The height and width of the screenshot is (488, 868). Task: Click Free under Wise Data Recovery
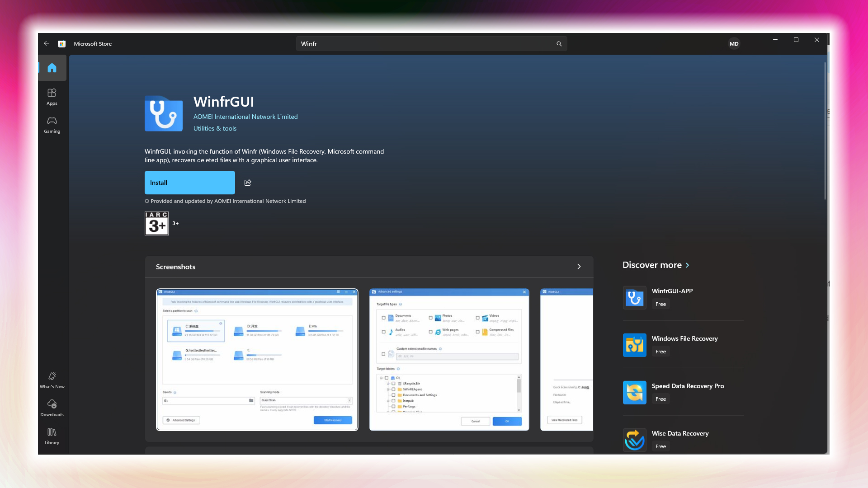(x=661, y=446)
